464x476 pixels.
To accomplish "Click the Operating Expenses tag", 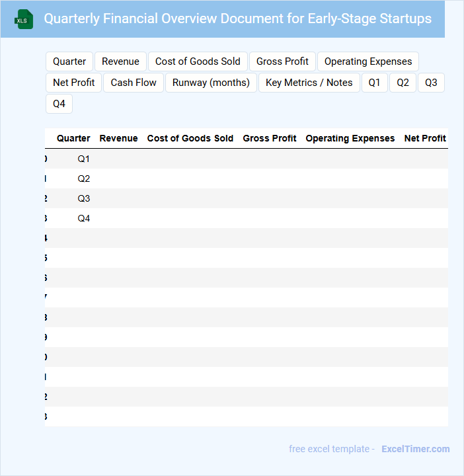I will [x=367, y=61].
